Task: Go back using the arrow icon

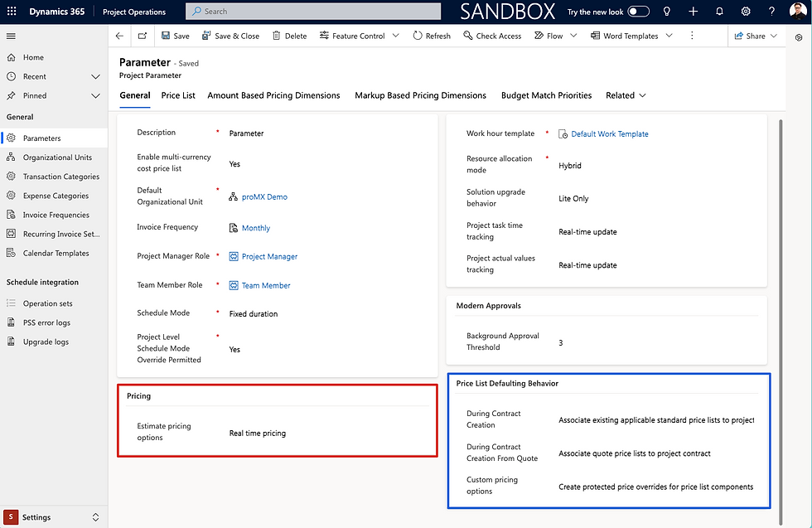Action: pos(119,36)
